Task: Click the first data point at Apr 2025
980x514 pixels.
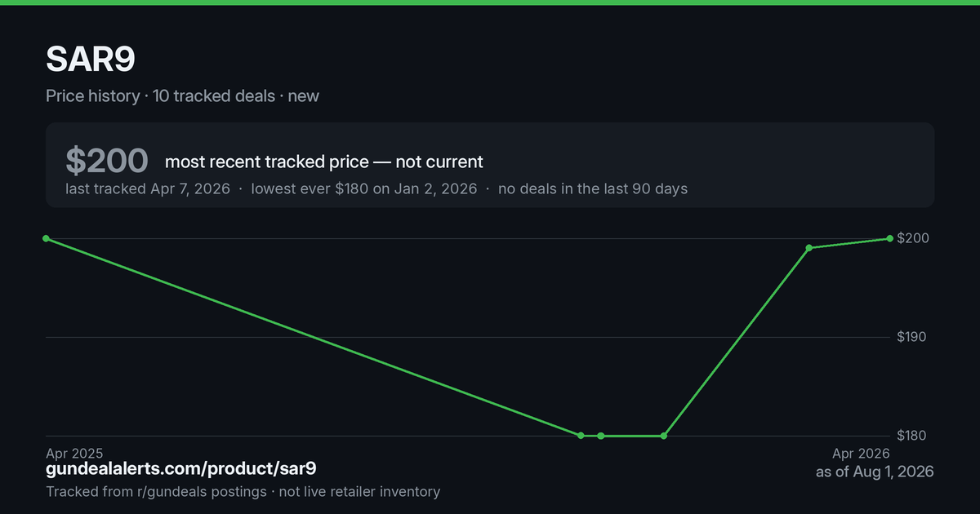Action: click(x=46, y=238)
